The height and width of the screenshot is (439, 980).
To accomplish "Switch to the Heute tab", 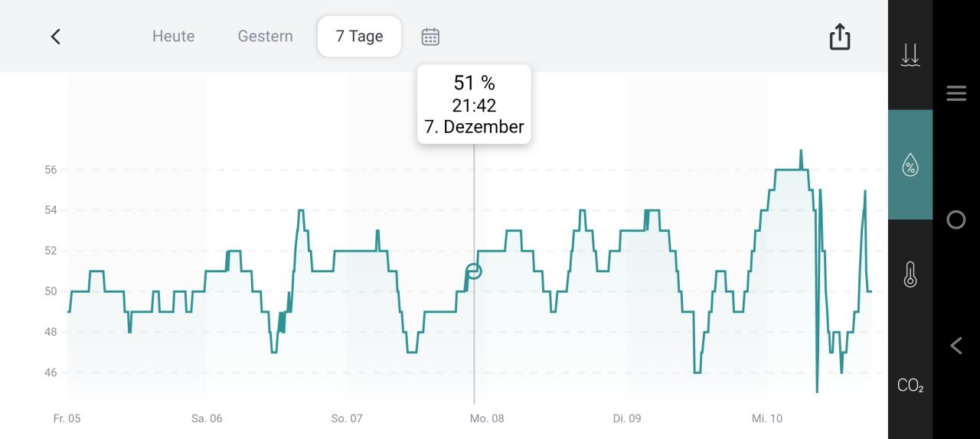I will (173, 37).
